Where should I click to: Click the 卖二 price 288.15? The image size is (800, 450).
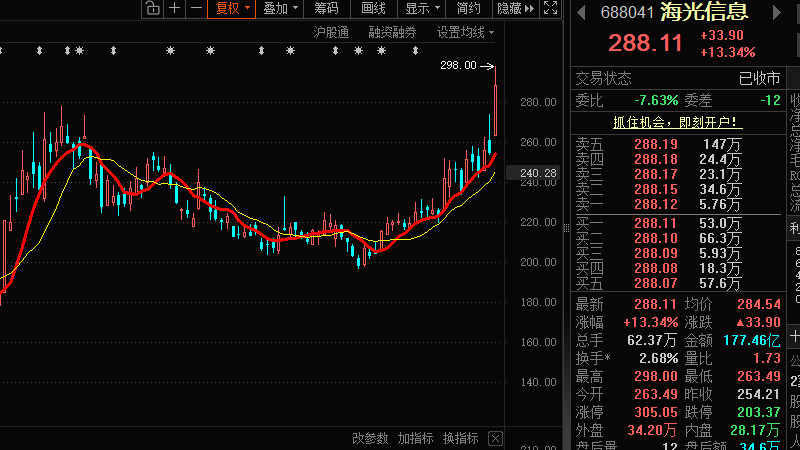[x=656, y=190]
